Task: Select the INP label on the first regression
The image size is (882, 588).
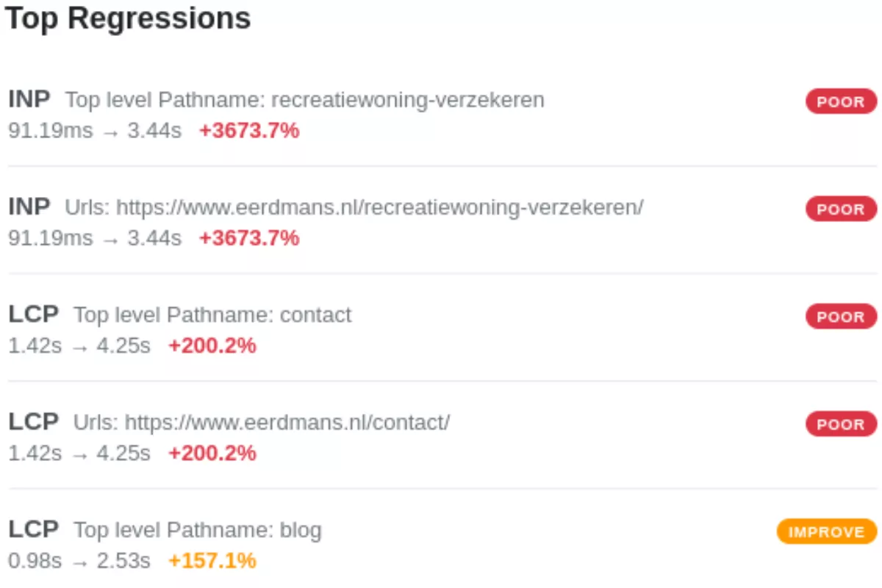Action: click(x=29, y=100)
